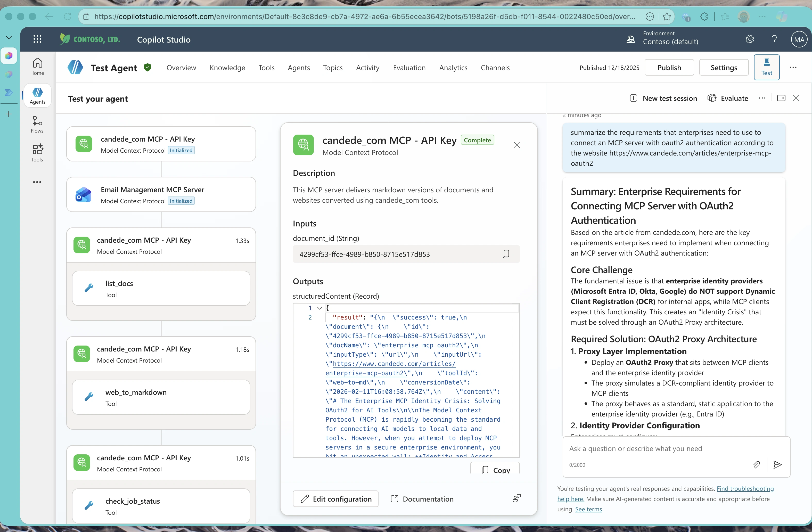Send the chat message arrow

click(777, 464)
